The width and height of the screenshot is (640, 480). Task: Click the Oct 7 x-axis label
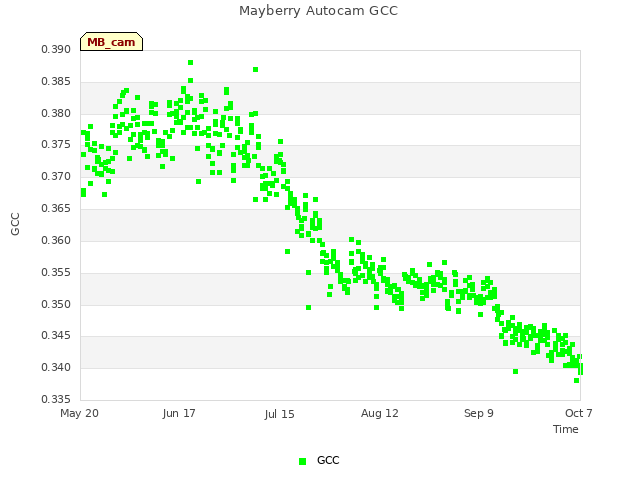click(x=578, y=413)
